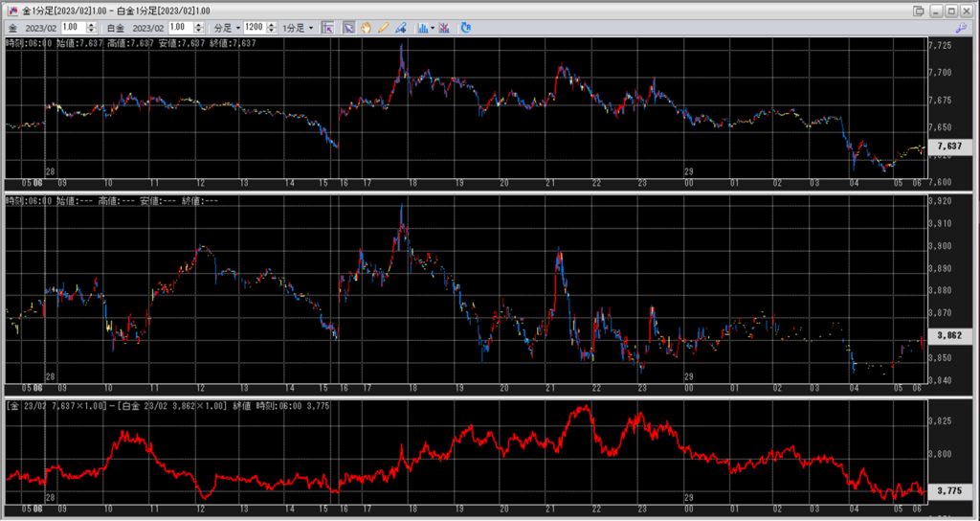Open the bar chart indicator icon

point(423,28)
